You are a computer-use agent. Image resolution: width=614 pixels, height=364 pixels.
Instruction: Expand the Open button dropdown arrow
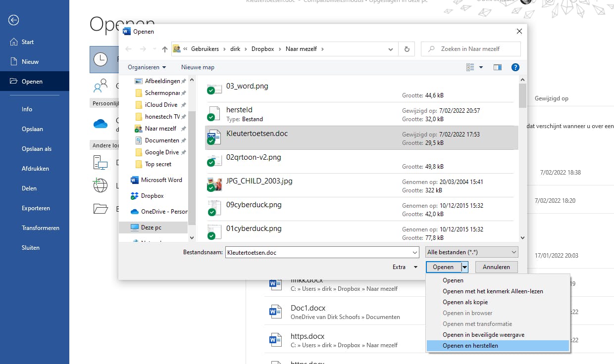[x=464, y=267]
